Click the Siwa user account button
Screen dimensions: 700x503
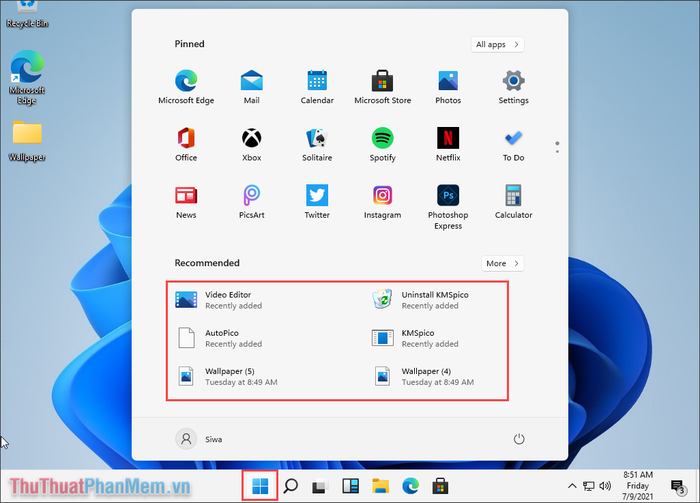coord(198,438)
